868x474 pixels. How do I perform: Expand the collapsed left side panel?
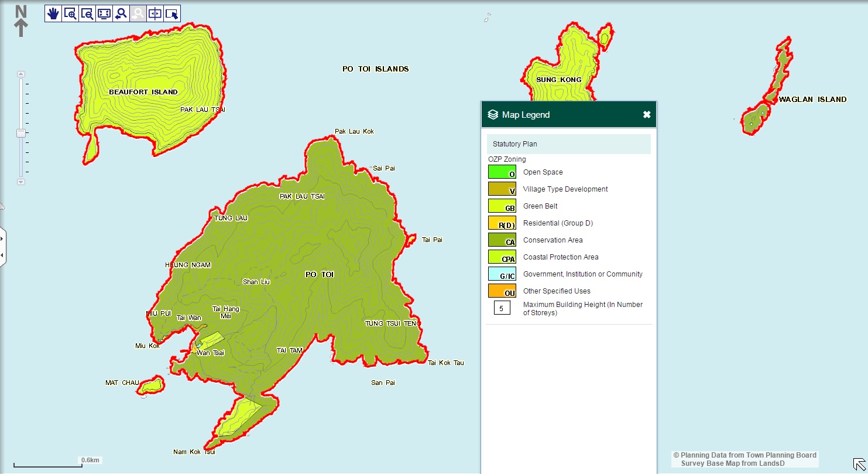point(2,247)
